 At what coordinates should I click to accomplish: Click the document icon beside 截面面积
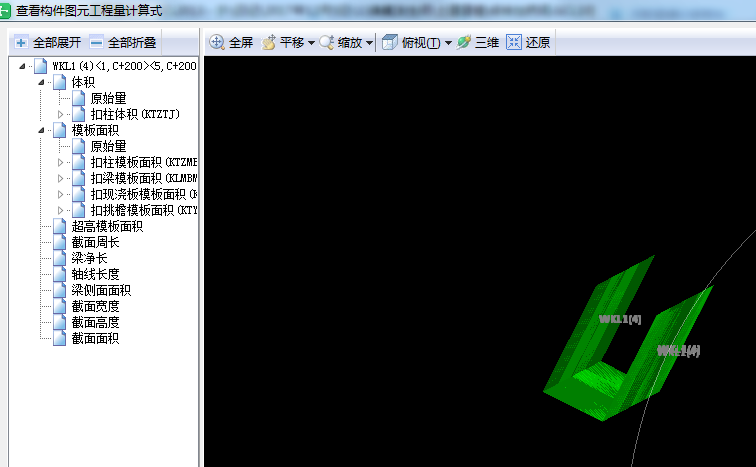coord(60,338)
